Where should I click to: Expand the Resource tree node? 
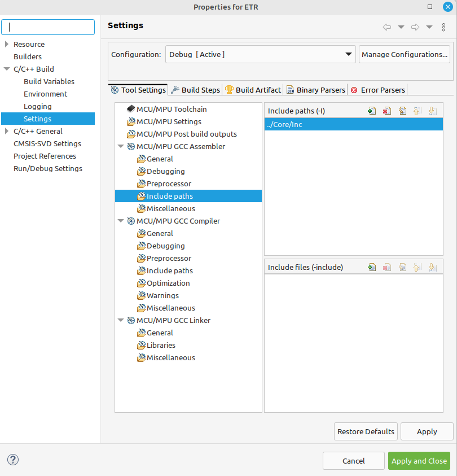[7, 44]
